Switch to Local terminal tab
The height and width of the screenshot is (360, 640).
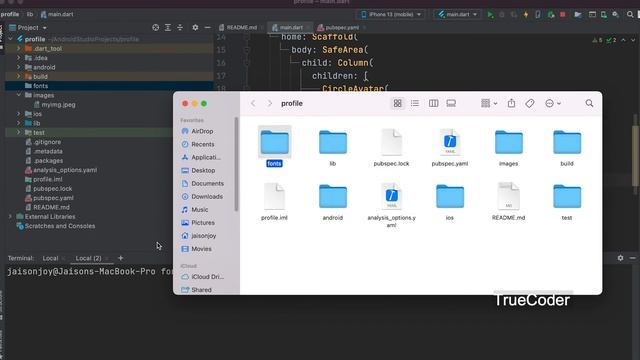tap(50, 258)
